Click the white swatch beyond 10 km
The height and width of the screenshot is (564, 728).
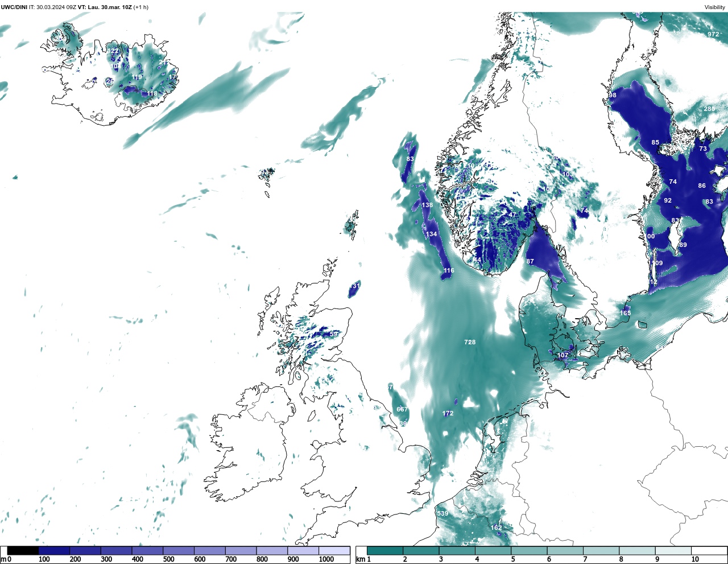click(709, 550)
